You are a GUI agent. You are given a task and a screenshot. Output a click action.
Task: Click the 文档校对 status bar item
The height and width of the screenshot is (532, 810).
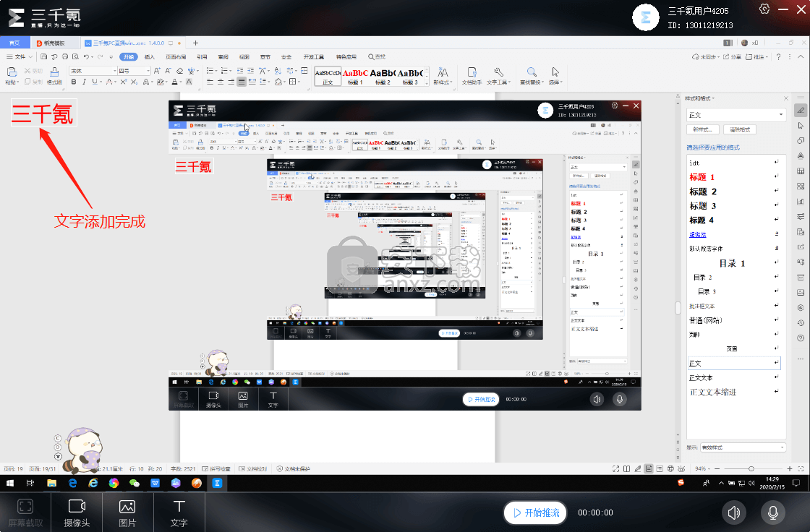pyautogui.click(x=253, y=469)
